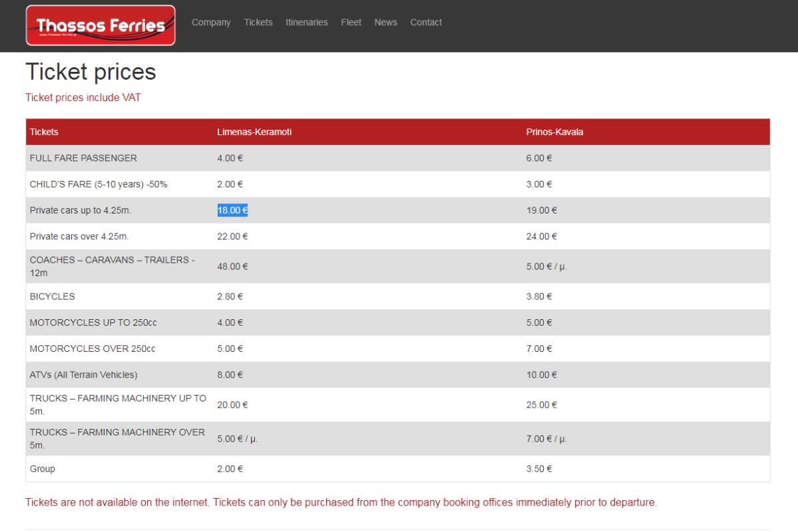
Task: Open the Fleet navigation link
Action: pos(351,23)
